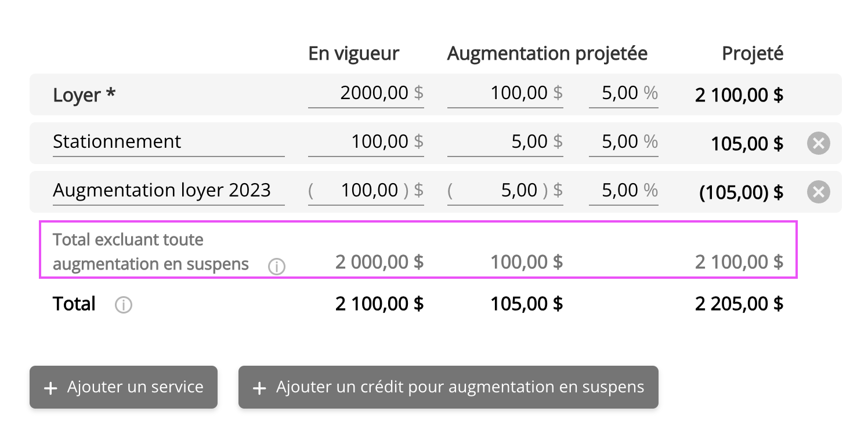Add a crédit pour augmentation en suspens
Viewport: 868px width, 437px height.
point(448,387)
